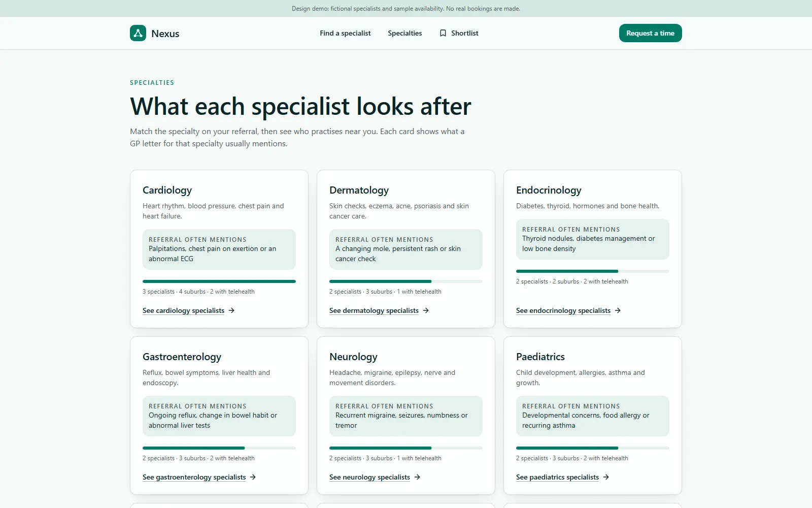Select the Neurology card heading
This screenshot has width=812, height=508.
coord(353,357)
